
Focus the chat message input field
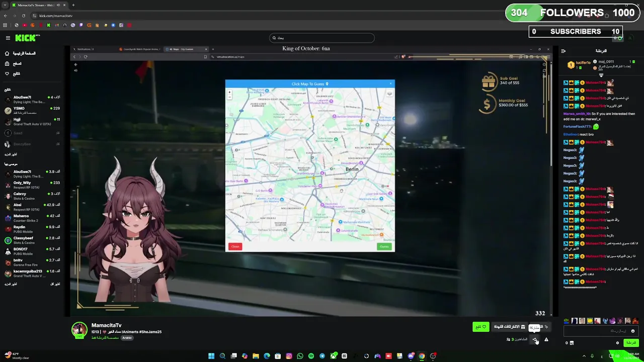[601, 331]
